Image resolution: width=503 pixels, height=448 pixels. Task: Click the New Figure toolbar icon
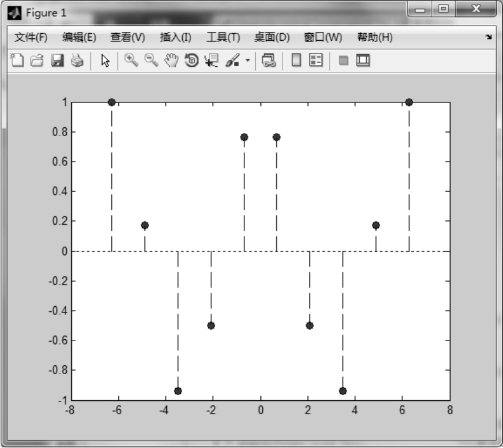(x=18, y=60)
